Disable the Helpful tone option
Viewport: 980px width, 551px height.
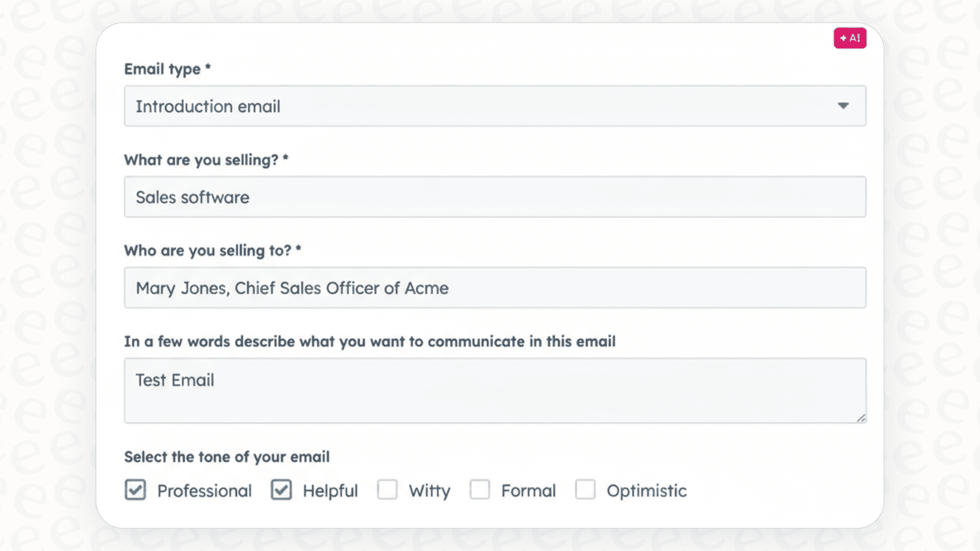[x=281, y=490]
